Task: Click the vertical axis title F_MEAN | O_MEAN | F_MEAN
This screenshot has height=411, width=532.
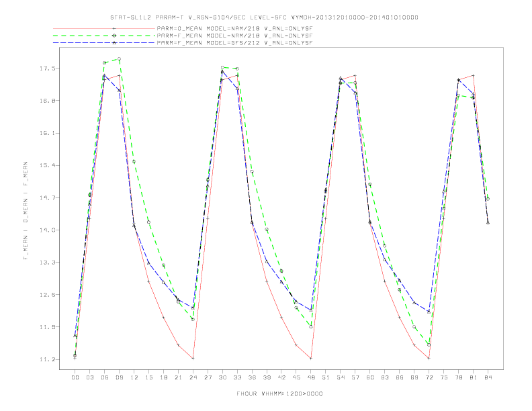Action: coord(26,211)
